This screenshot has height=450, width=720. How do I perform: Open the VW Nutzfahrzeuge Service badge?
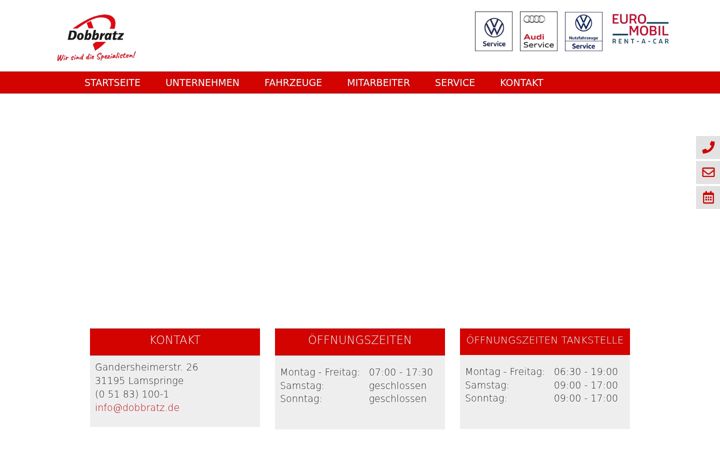(x=584, y=31)
